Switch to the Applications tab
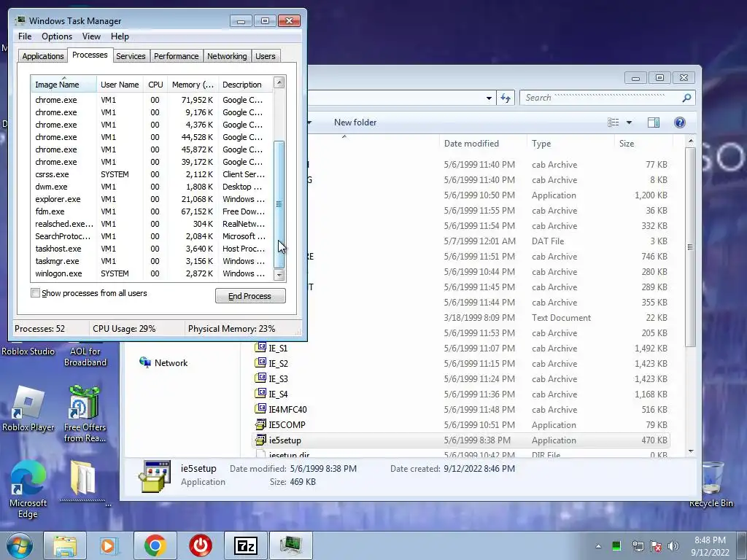Viewport: 747px width, 560px height. point(43,56)
